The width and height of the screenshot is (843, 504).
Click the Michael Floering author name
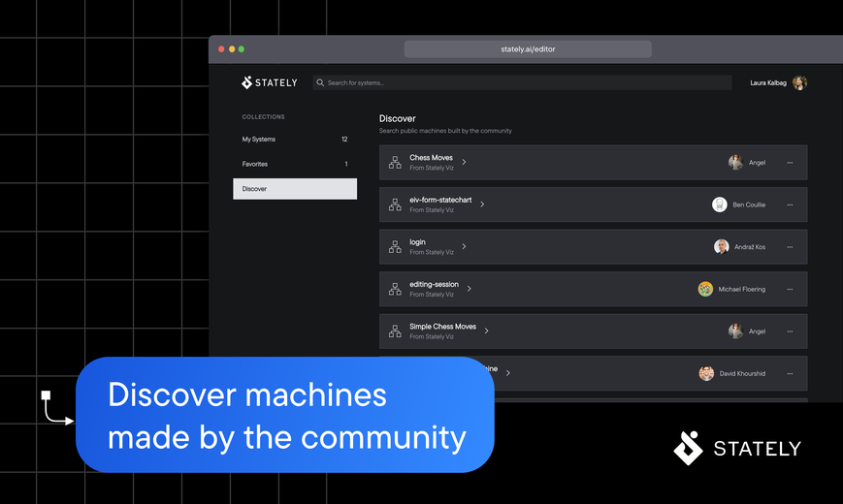pos(742,289)
